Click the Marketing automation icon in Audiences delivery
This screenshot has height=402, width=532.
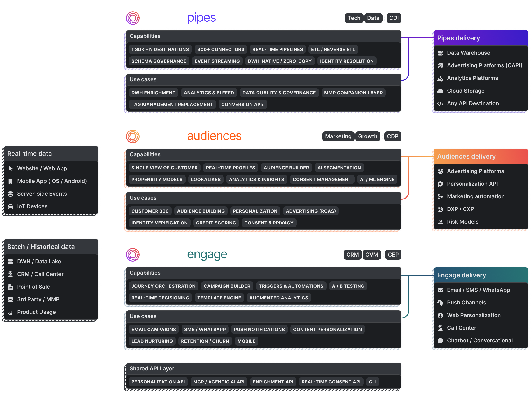pyautogui.click(x=441, y=196)
